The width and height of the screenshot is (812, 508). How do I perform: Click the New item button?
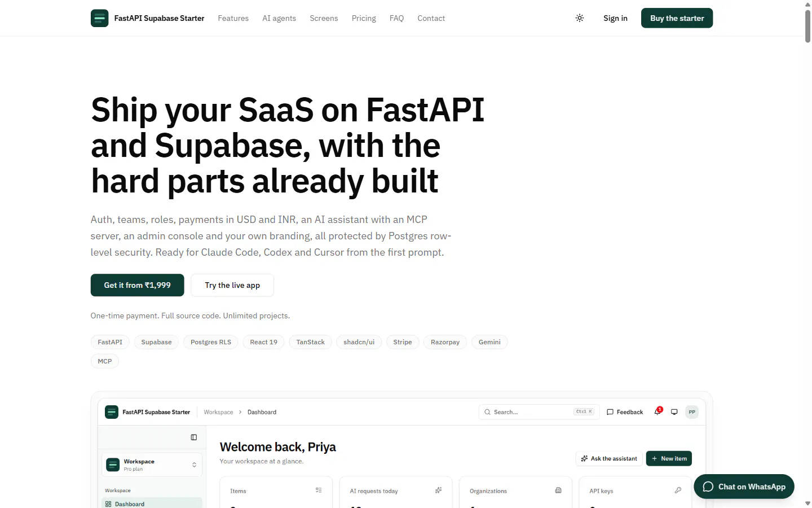coord(669,458)
